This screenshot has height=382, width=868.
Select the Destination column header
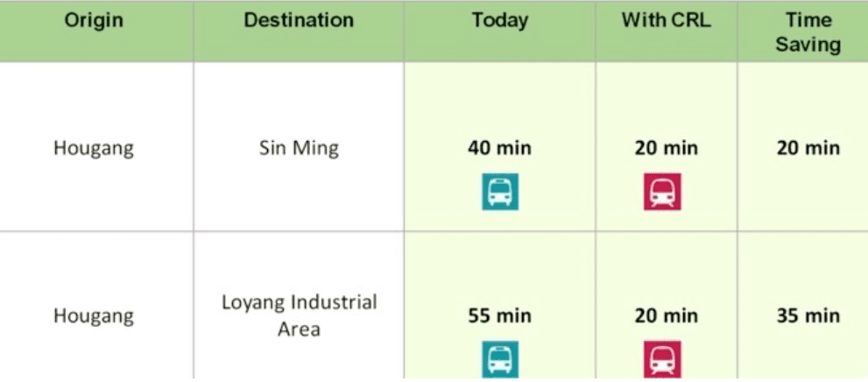point(299,20)
